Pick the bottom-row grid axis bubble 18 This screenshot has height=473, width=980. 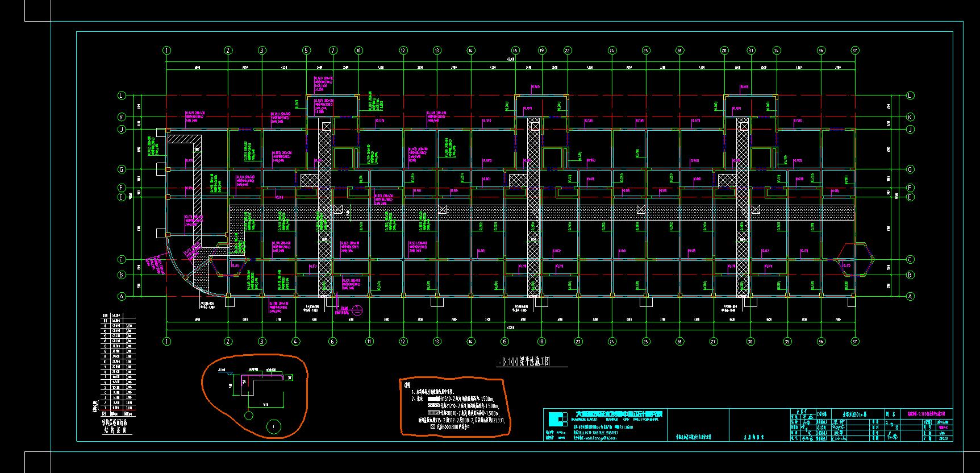point(541,342)
